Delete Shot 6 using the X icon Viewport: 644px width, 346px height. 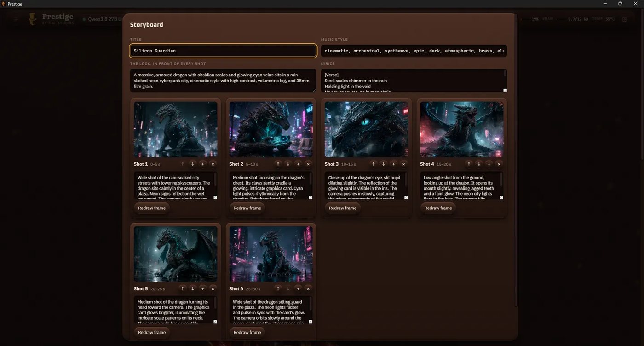[x=308, y=288]
